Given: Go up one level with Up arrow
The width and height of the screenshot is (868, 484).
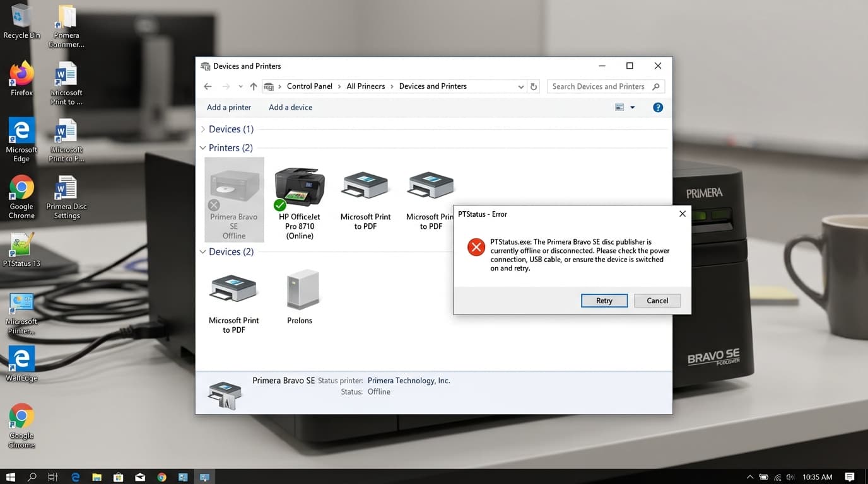Looking at the screenshot, I should click(254, 86).
